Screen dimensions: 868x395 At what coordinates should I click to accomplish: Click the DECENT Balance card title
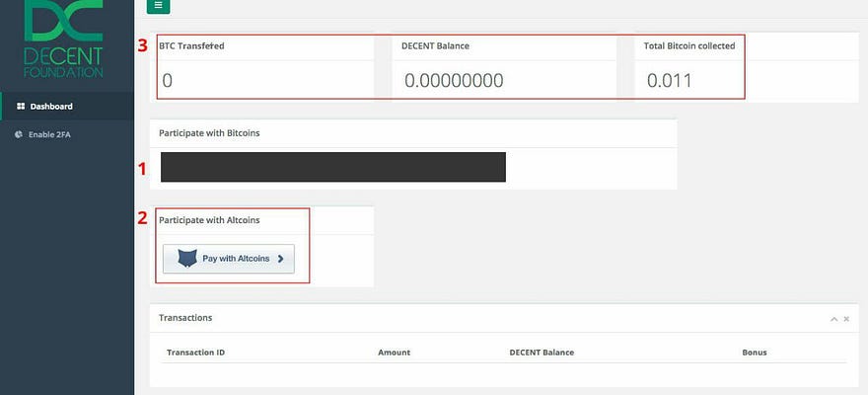coord(435,46)
